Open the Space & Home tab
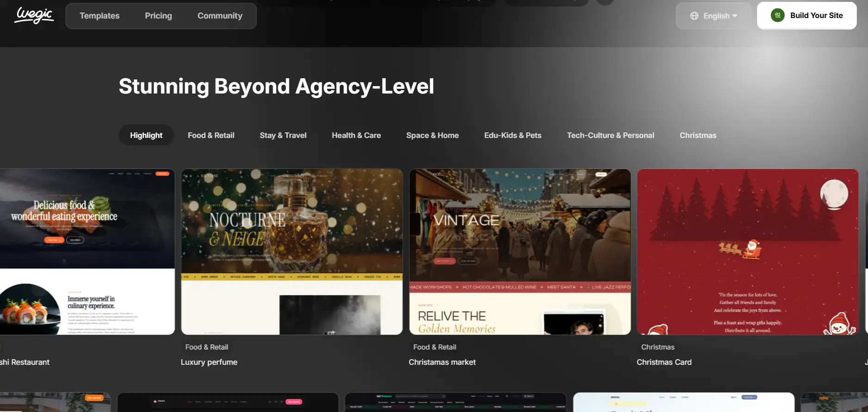868x412 pixels. pos(432,135)
